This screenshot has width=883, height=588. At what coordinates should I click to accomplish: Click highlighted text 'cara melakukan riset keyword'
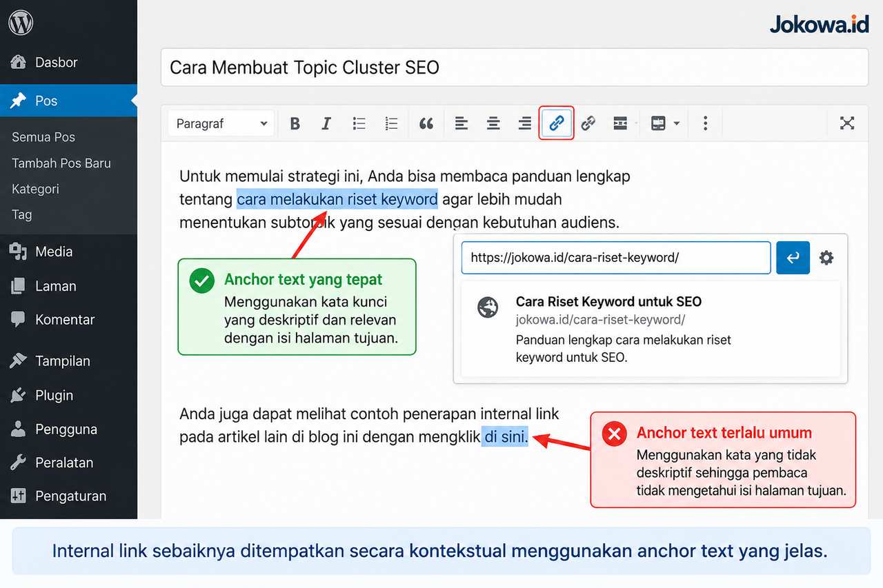coord(337,199)
